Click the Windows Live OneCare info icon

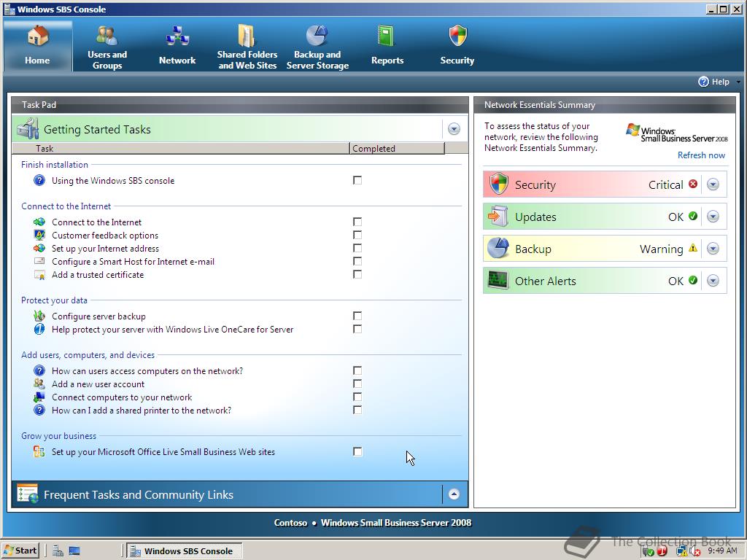39,329
